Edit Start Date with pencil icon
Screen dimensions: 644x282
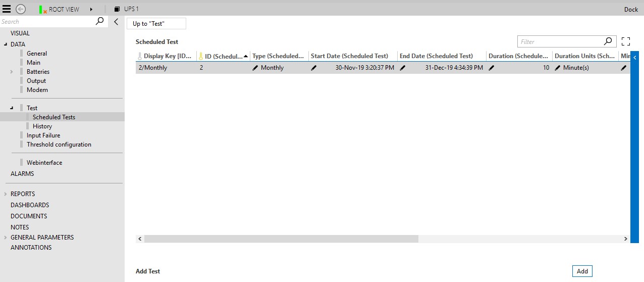(314, 68)
